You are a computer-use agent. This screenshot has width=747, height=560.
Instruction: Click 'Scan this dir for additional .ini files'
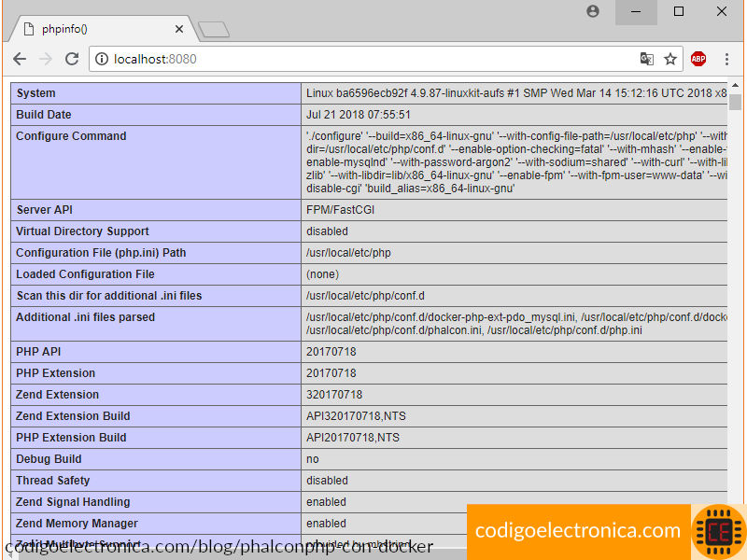point(109,296)
